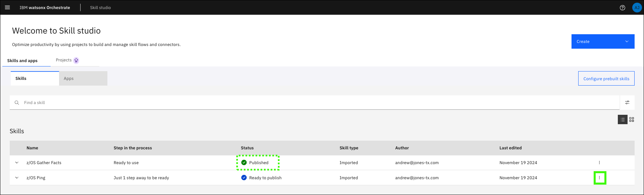Switch to grid tile view
The width and height of the screenshot is (644, 195).
(x=631, y=119)
